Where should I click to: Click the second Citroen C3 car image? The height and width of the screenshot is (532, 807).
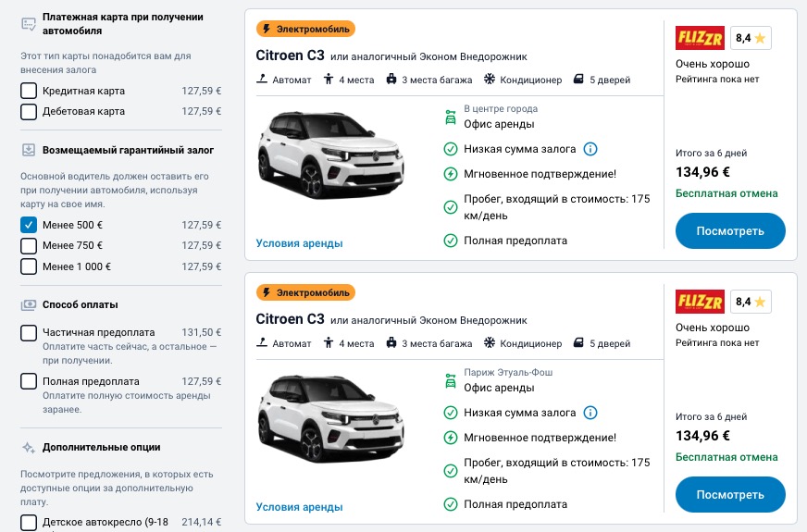pyautogui.click(x=331, y=418)
